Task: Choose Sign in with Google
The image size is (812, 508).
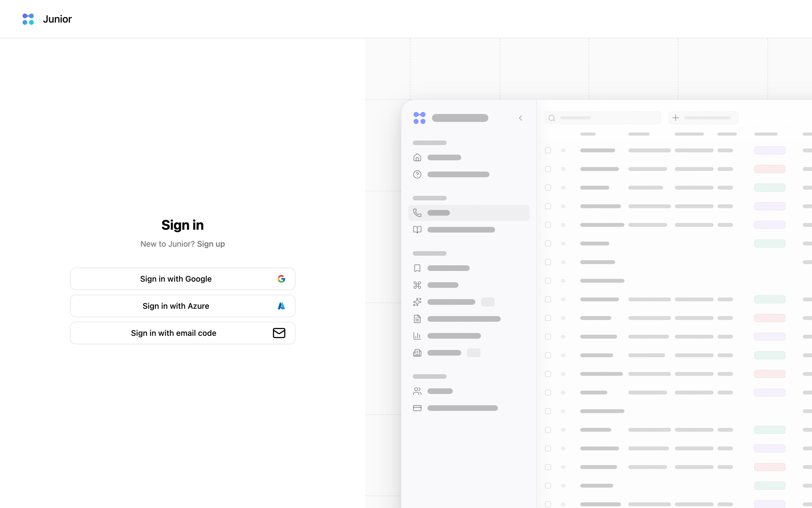Action: click(x=182, y=279)
